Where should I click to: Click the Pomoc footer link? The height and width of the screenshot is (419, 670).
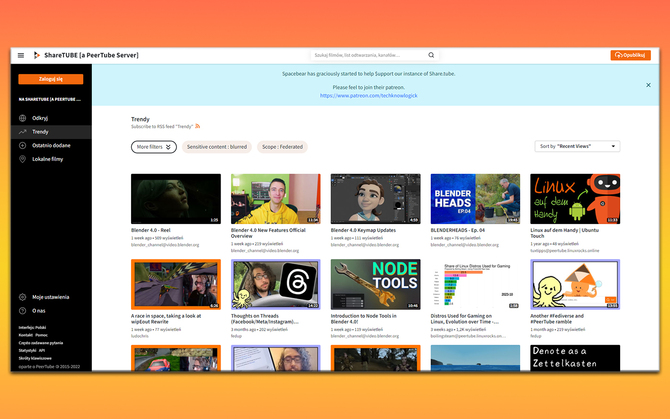coord(41,335)
